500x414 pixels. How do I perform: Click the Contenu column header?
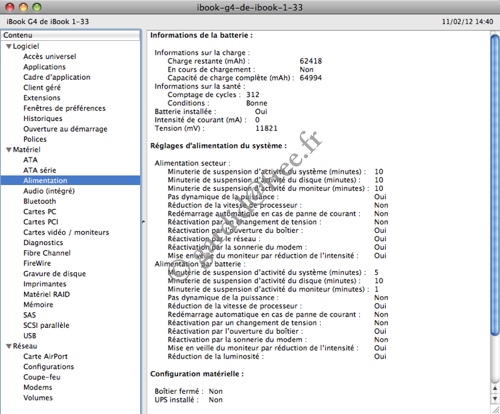click(x=71, y=35)
